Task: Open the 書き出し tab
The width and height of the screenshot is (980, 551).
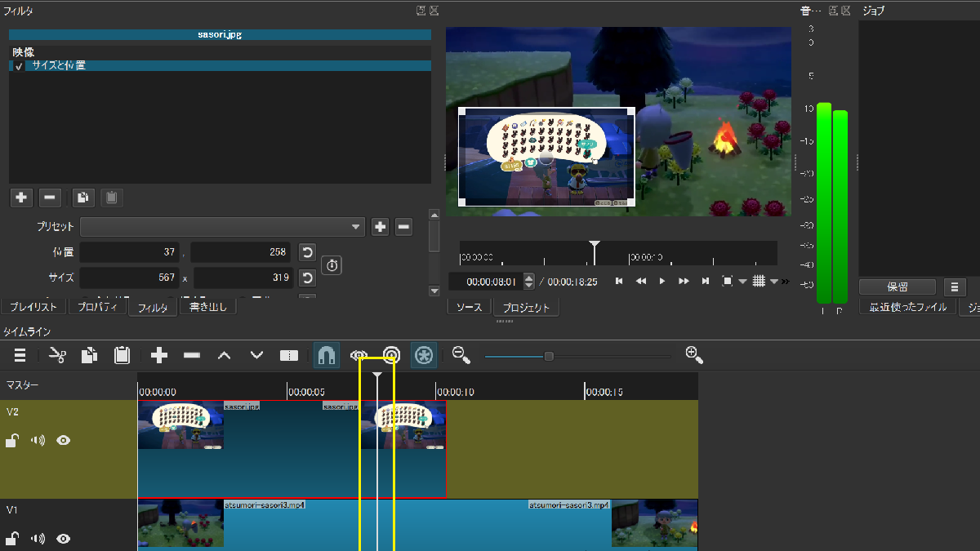Action: [207, 307]
